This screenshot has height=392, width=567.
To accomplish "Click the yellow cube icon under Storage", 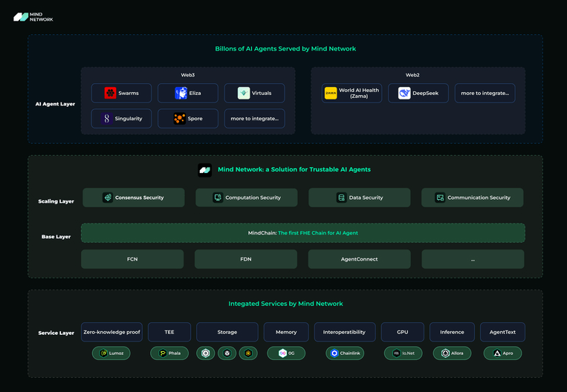I will click(x=248, y=353).
